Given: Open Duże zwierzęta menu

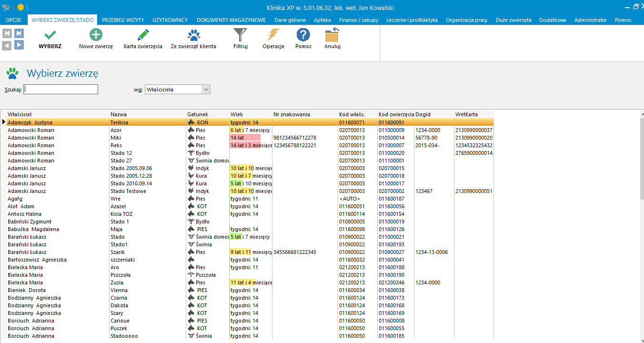Looking at the screenshot, I should [x=513, y=20].
